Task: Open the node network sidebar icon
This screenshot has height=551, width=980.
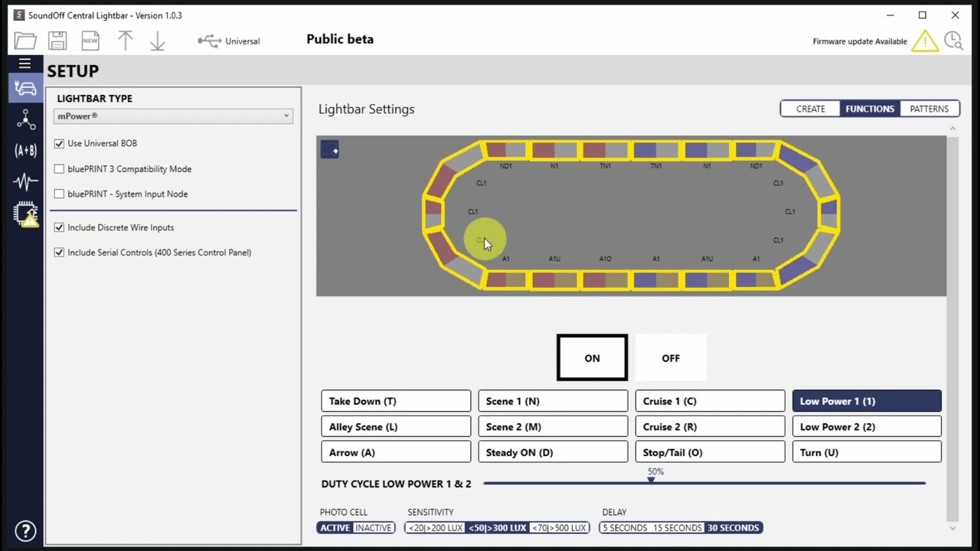Action: 25,119
